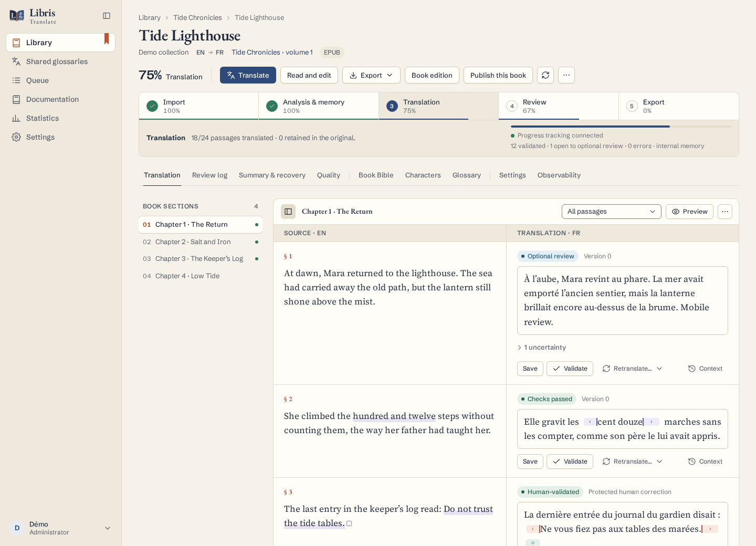756x546 pixels.
Task: Validate the passage 2 translation
Action: (570, 461)
